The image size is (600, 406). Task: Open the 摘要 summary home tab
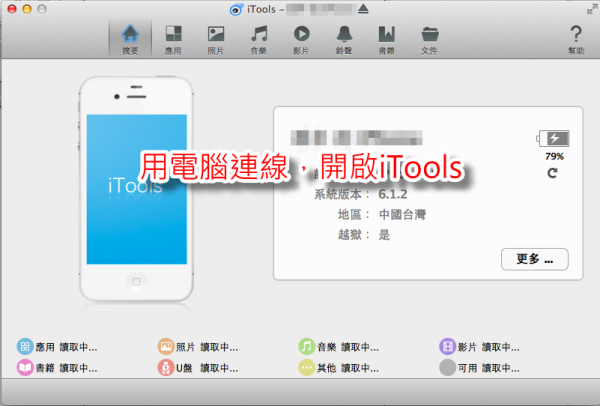click(130, 39)
